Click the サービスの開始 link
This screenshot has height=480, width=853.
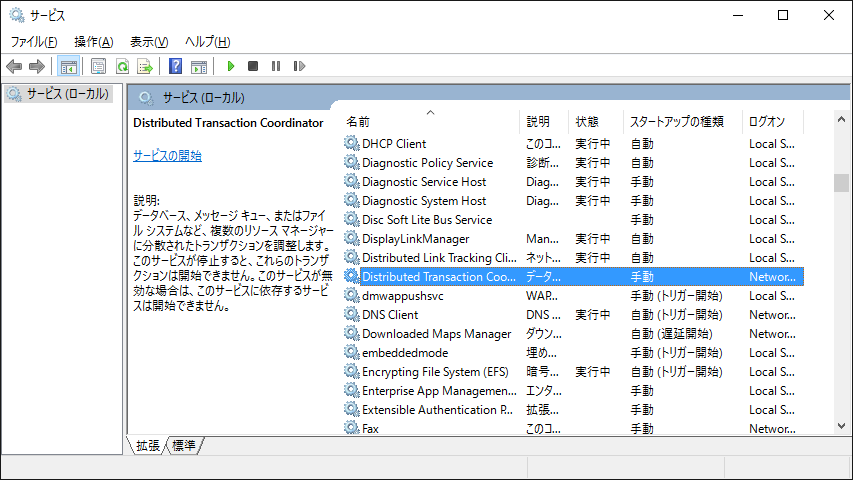tap(167, 155)
